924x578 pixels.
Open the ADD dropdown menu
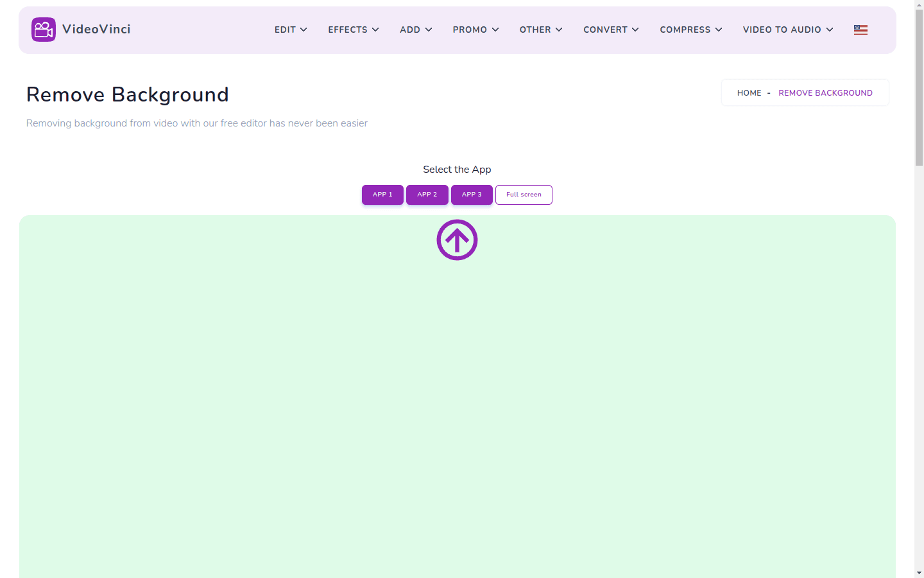(411, 30)
